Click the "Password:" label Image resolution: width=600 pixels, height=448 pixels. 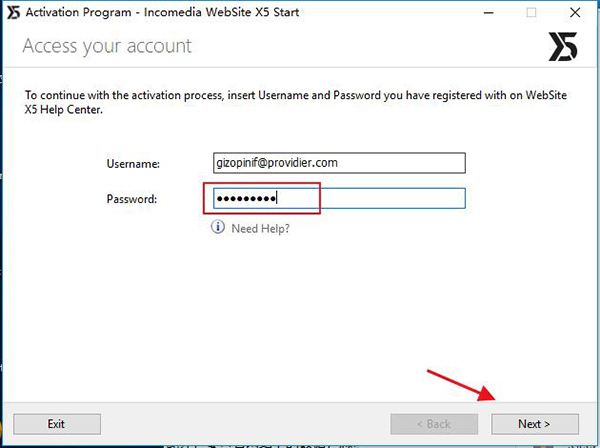tap(133, 198)
